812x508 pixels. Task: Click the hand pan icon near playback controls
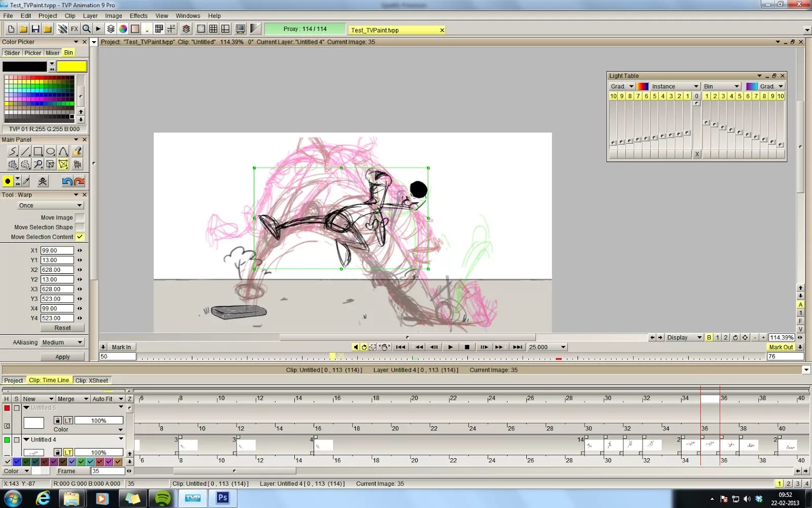click(x=384, y=347)
